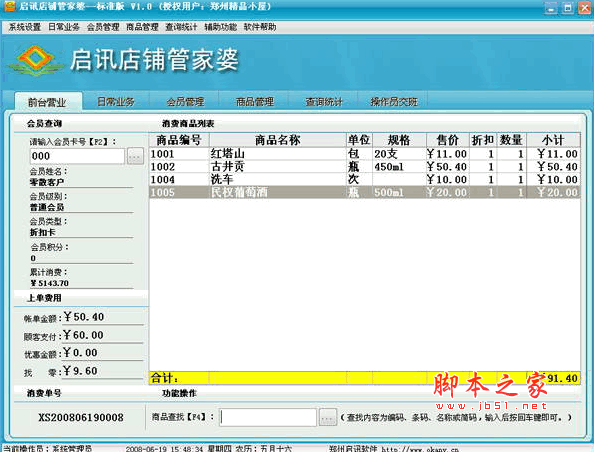Open the 软件帮助 menu
This screenshot has height=452, width=594.
(x=259, y=27)
